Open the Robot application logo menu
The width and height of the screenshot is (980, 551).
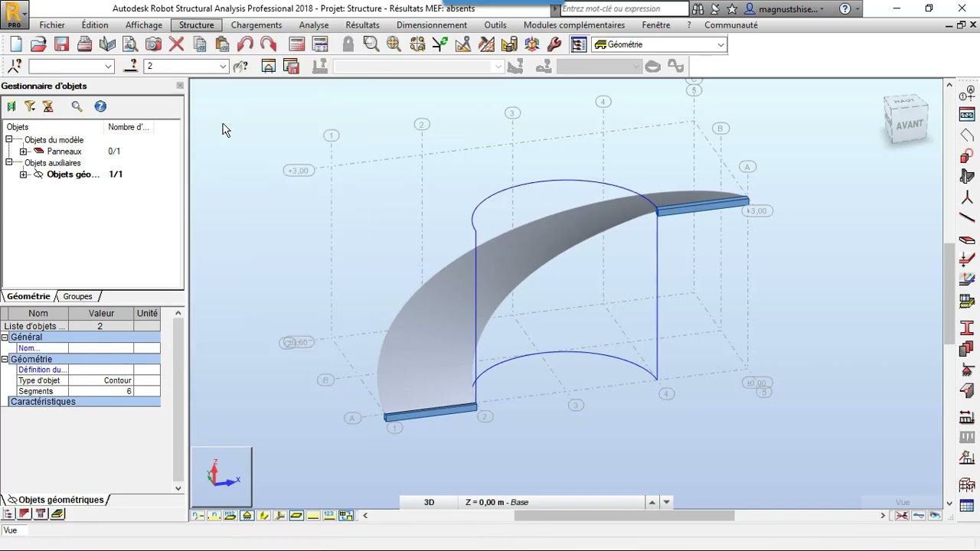pyautogui.click(x=15, y=15)
